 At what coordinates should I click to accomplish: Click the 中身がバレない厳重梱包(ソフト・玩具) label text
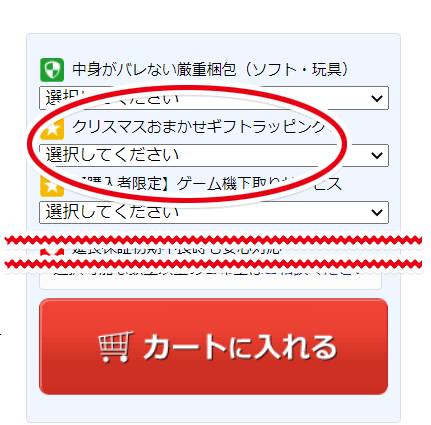pos(210,70)
